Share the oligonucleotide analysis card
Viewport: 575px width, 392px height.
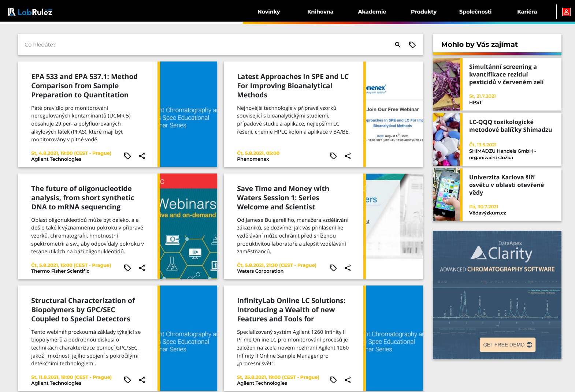click(x=142, y=268)
